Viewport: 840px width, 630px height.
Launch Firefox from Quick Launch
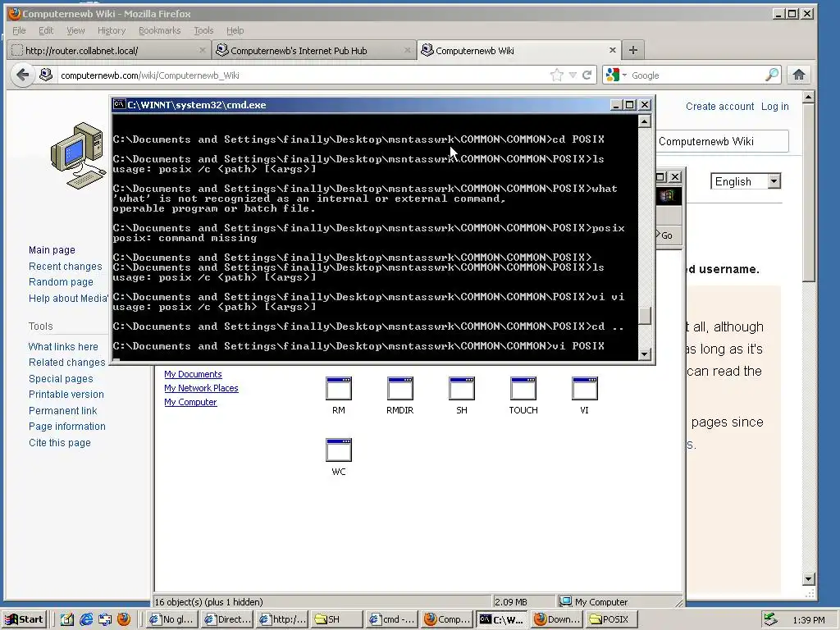click(x=124, y=619)
